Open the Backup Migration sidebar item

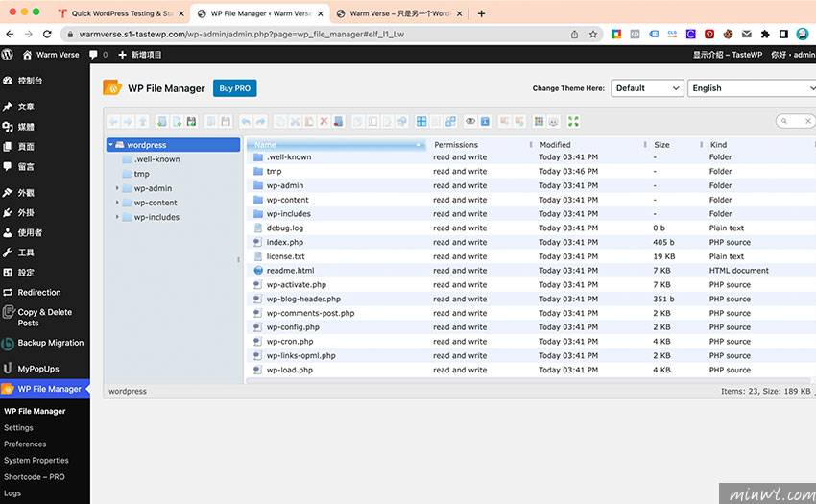[x=50, y=343]
